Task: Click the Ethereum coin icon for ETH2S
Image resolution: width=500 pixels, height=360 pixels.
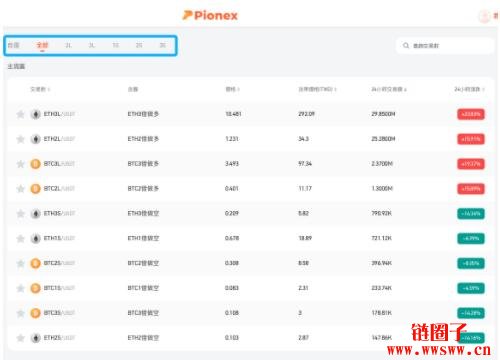Action: [35, 338]
